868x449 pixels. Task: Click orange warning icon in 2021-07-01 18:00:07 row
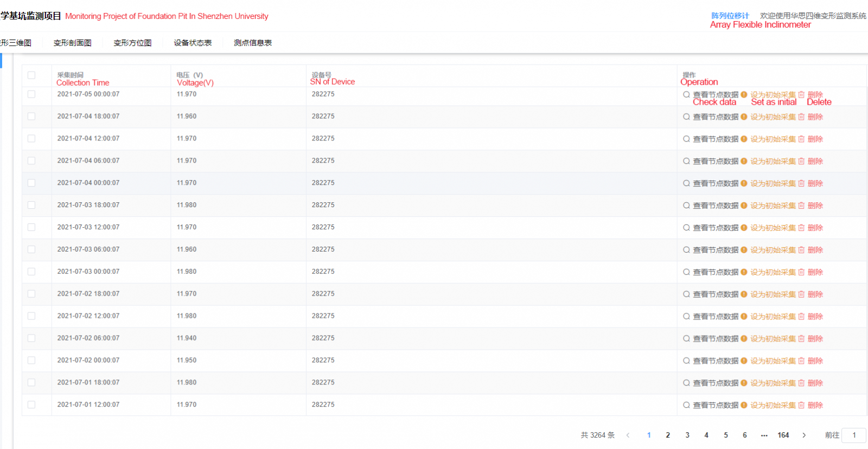[x=744, y=383]
